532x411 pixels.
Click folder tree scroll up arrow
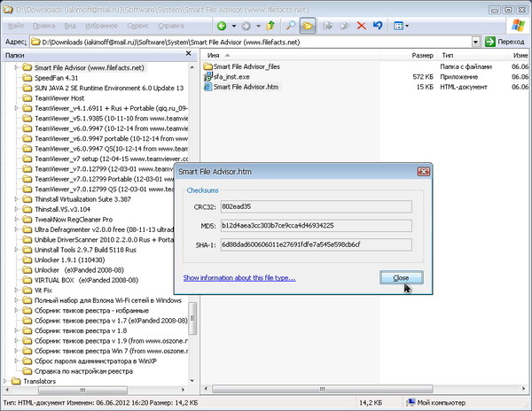click(x=192, y=67)
